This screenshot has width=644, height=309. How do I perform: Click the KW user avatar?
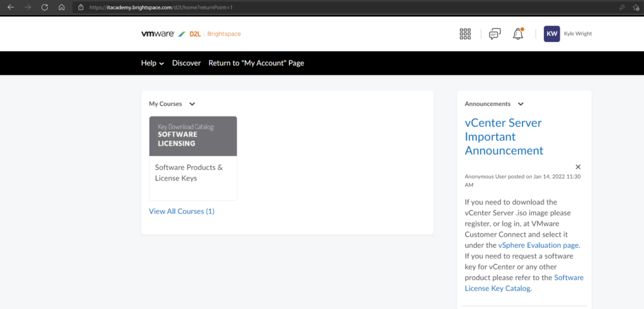[x=552, y=34]
